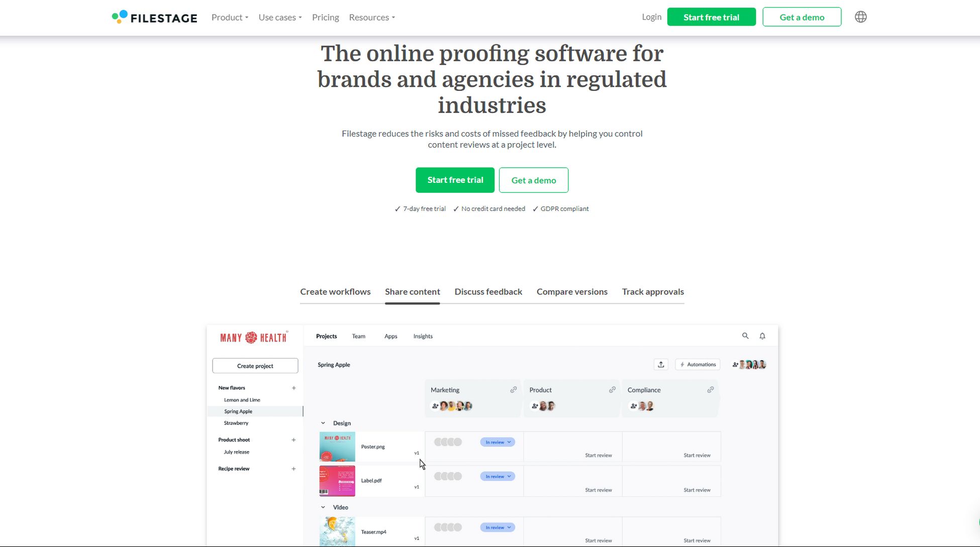
Task: Select the Track approvals tab
Action: pos(653,291)
